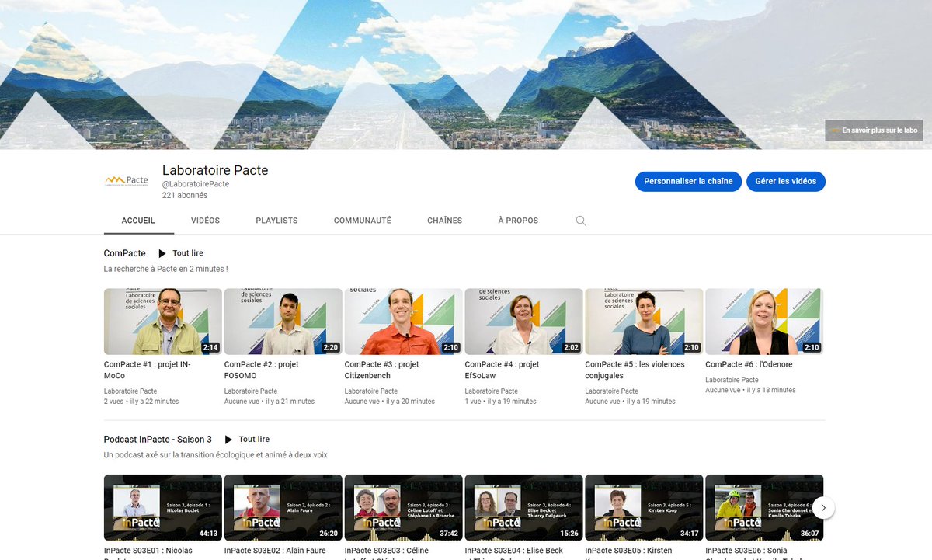Open ComPacte #1 video thumbnail
This screenshot has width=932, height=560.
[163, 322]
